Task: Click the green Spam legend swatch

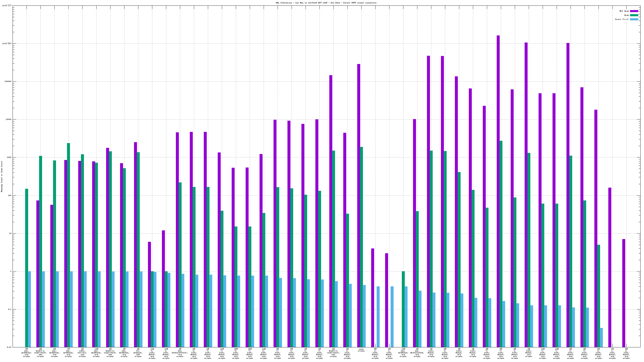Action: pos(634,15)
